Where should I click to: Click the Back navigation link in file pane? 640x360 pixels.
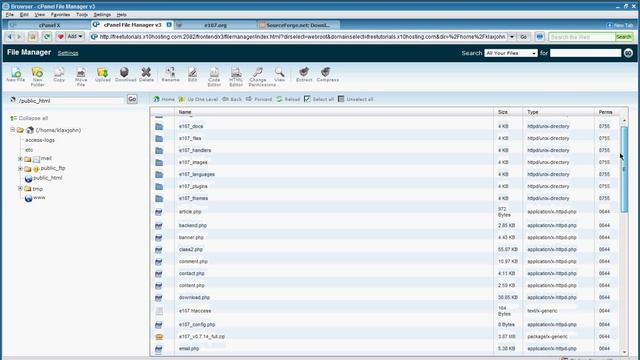(232, 99)
